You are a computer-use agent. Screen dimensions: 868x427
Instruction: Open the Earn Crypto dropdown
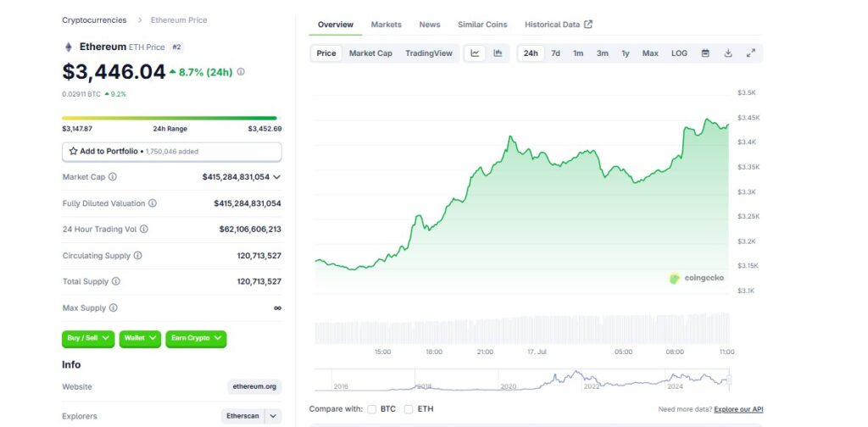coord(196,339)
